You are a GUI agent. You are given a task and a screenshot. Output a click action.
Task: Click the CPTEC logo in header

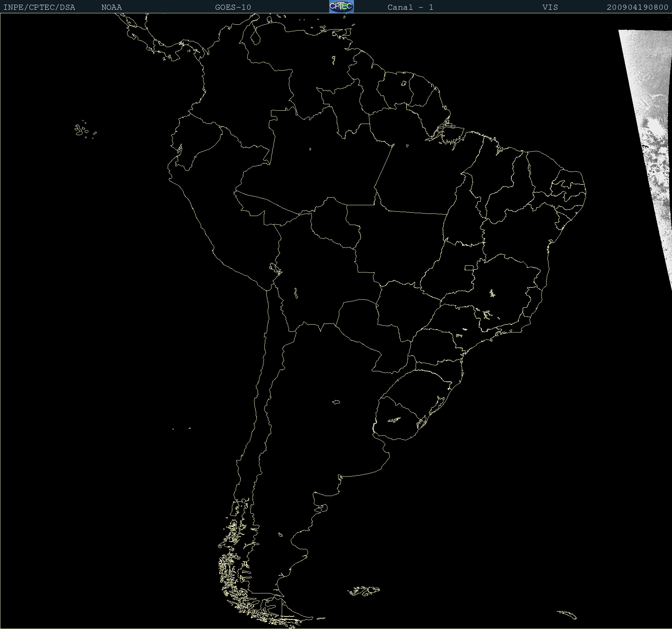click(341, 6)
